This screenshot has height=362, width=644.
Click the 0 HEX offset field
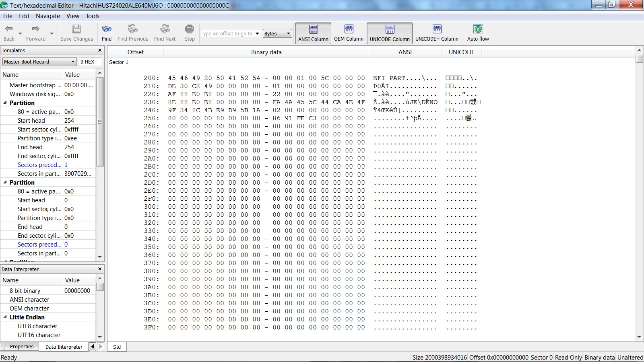(x=90, y=62)
